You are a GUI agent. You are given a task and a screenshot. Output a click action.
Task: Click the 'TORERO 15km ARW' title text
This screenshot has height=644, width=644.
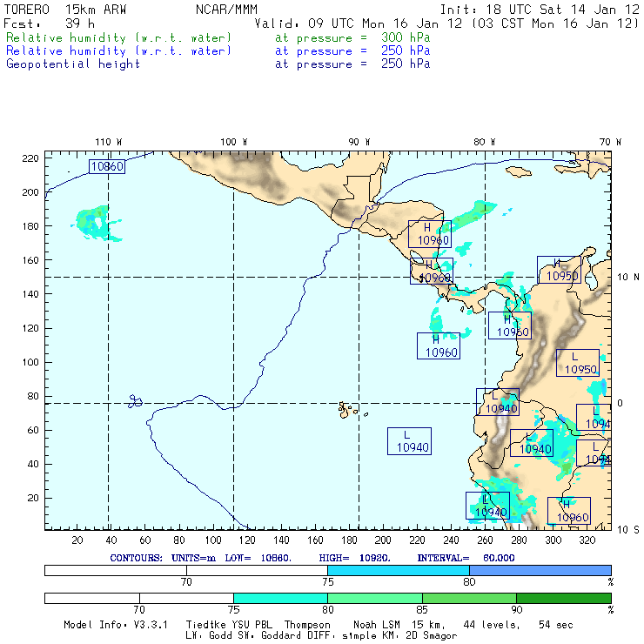pos(65,10)
